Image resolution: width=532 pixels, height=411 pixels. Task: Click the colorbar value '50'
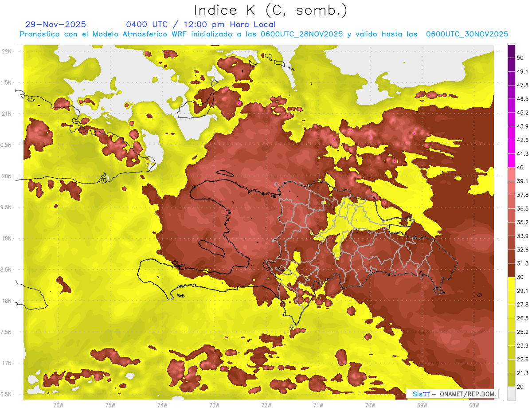click(521, 59)
